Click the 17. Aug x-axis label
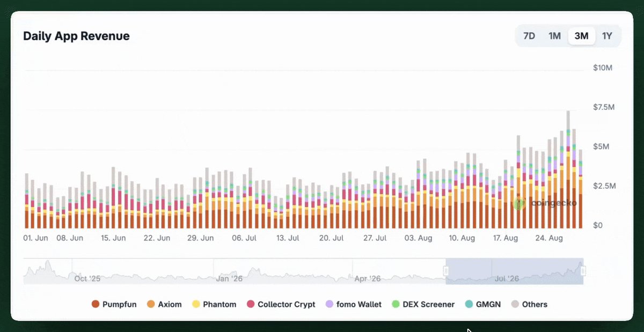This screenshot has height=332, width=644. coord(505,238)
